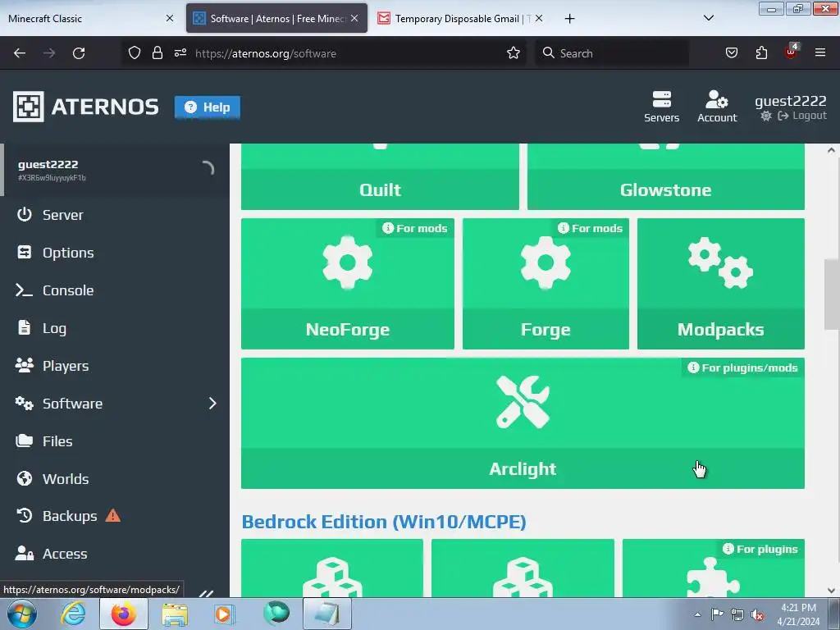Click the Forge 'For mods' info badge

coord(590,228)
